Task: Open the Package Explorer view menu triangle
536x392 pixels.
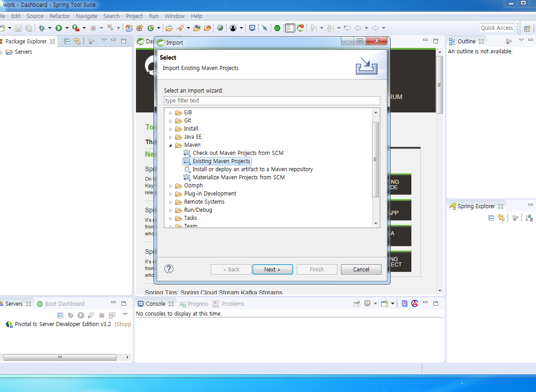Action: 104,40
